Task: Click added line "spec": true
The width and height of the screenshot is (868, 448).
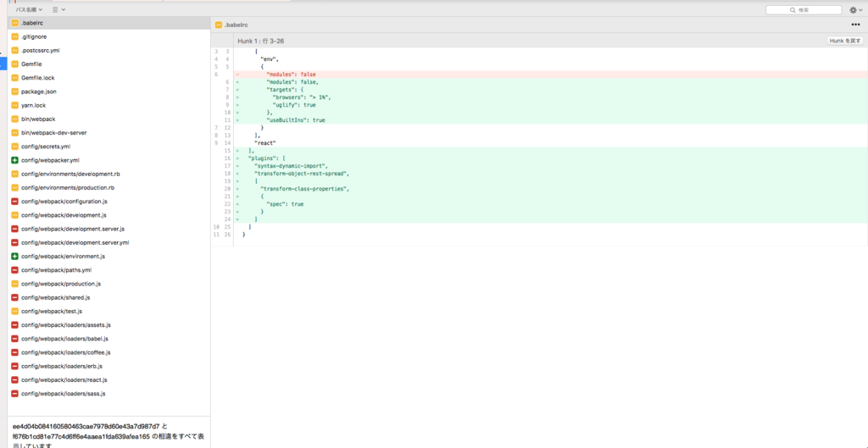Action: [551, 204]
